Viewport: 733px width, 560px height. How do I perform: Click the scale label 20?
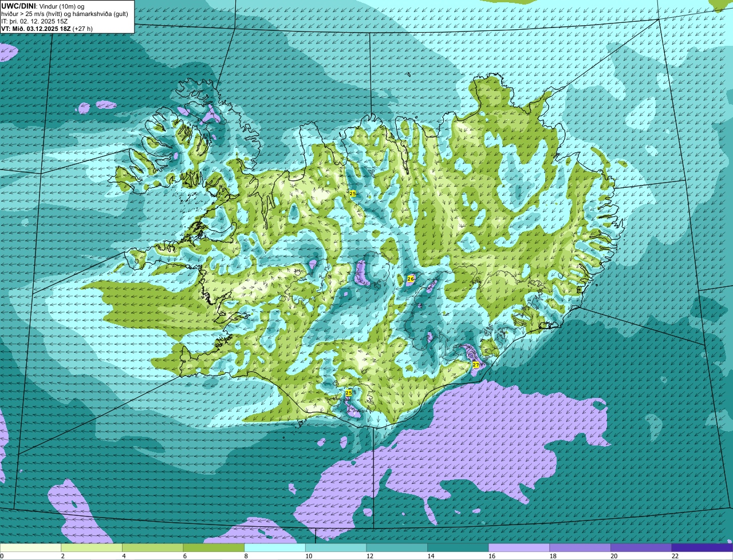tap(614, 556)
